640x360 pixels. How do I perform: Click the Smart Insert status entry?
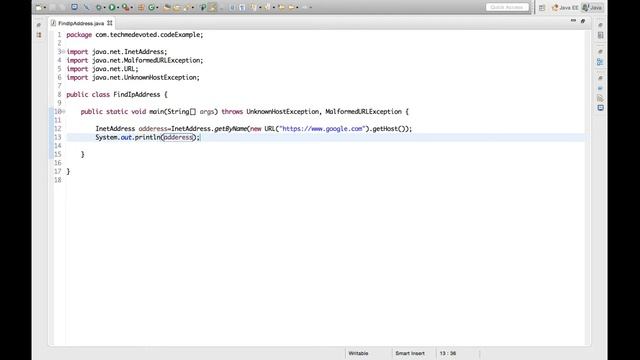point(410,353)
